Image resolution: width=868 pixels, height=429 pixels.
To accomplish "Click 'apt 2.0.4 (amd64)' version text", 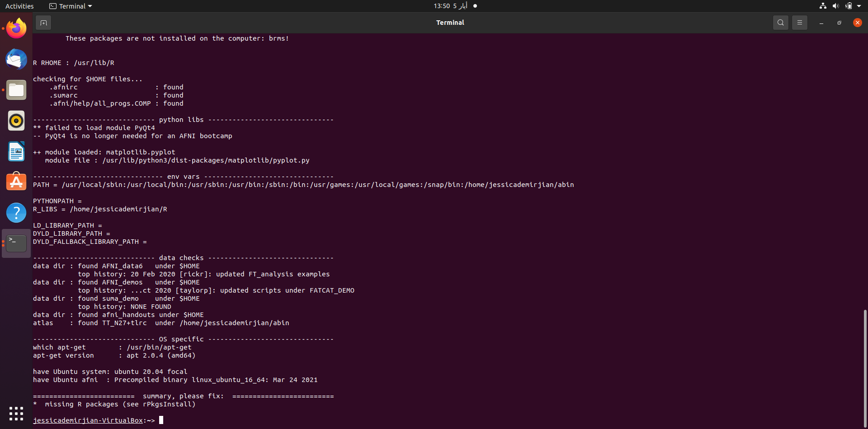I will click(161, 355).
